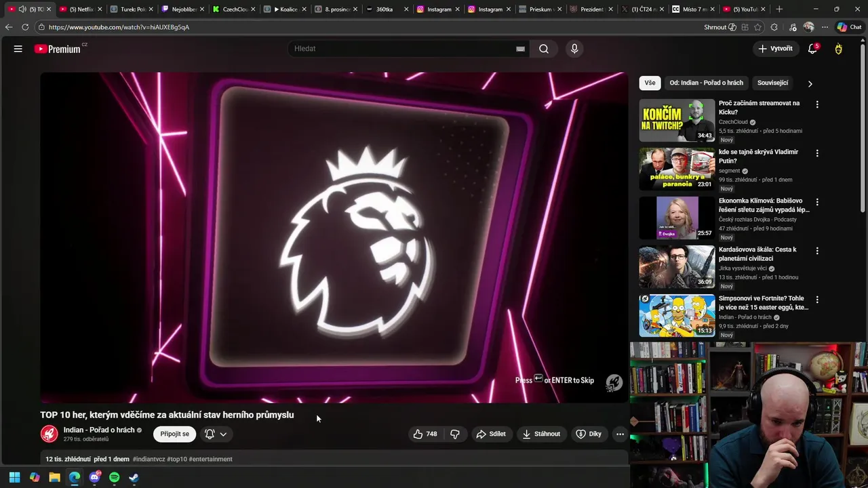Image resolution: width=868 pixels, height=488 pixels.
Task: Click inside the video player area
Action: click(334, 237)
